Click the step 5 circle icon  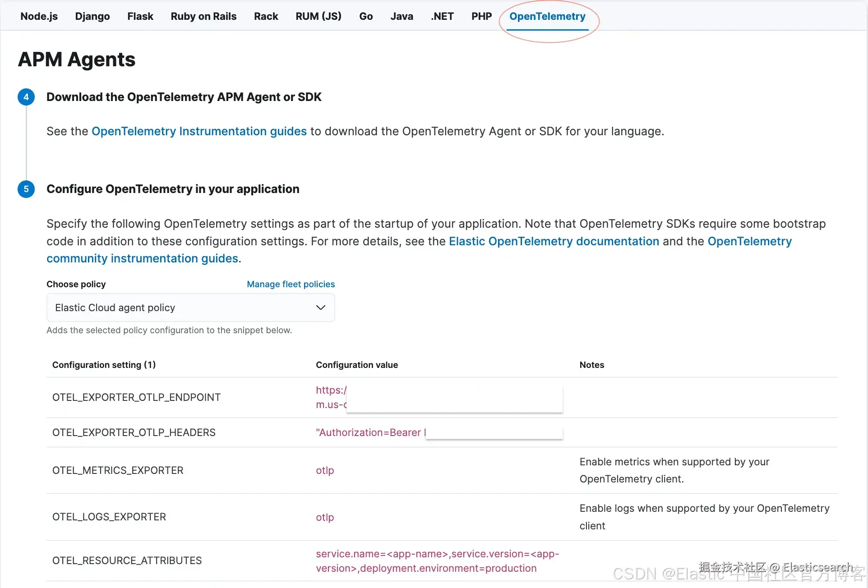[26, 189]
